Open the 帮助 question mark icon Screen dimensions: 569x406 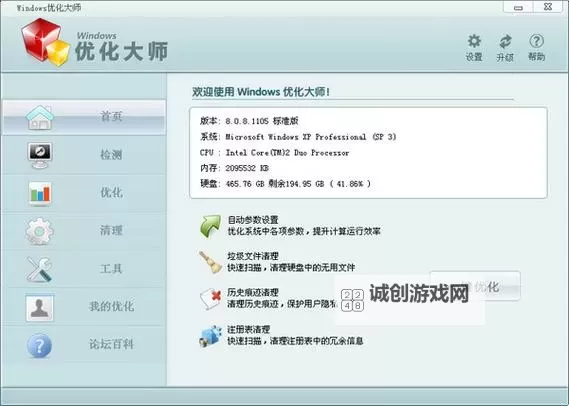(x=536, y=41)
